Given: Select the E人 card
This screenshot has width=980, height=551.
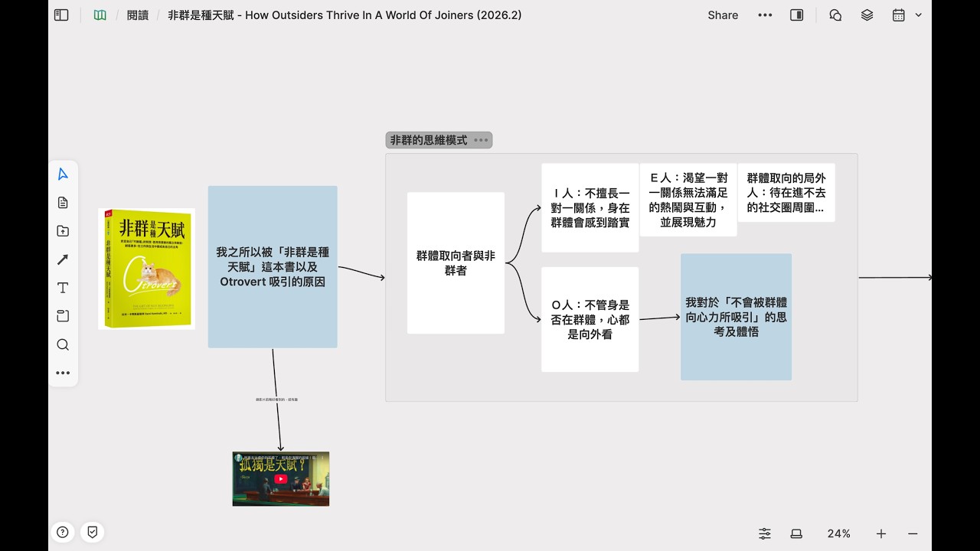Looking at the screenshot, I should [x=688, y=200].
